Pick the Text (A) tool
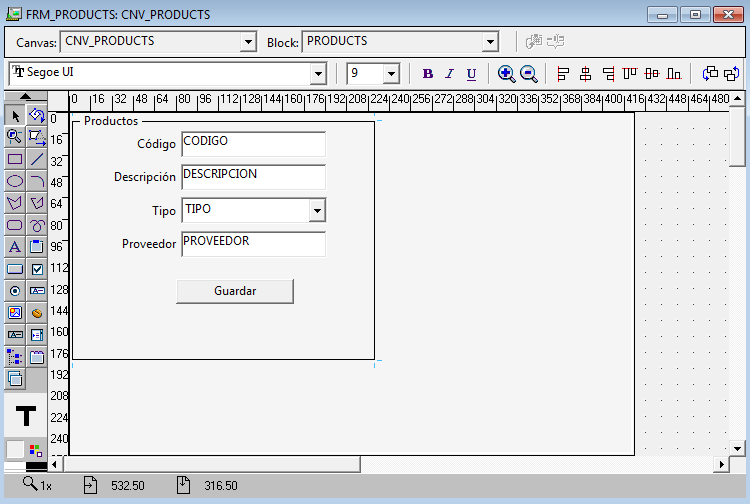This screenshot has height=504, width=750. (14, 247)
